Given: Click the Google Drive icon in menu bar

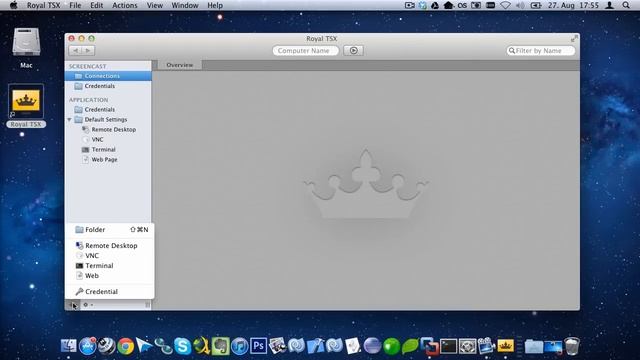Looking at the screenshot, I should coord(435,5).
